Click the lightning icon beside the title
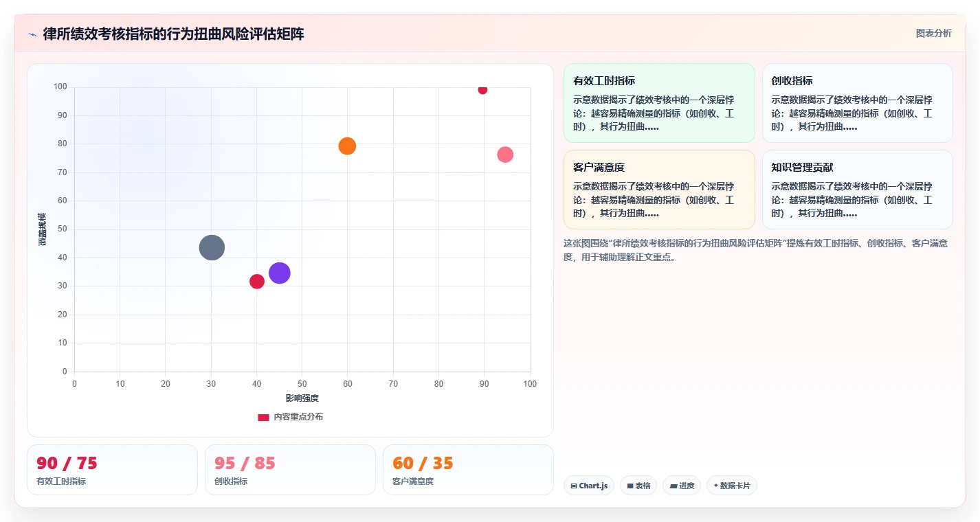 [x=32, y=34]
